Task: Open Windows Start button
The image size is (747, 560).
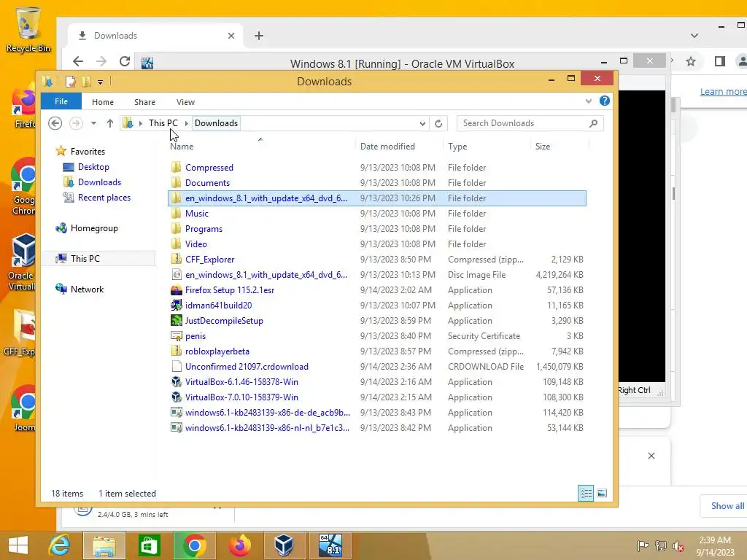Action: 18,545
